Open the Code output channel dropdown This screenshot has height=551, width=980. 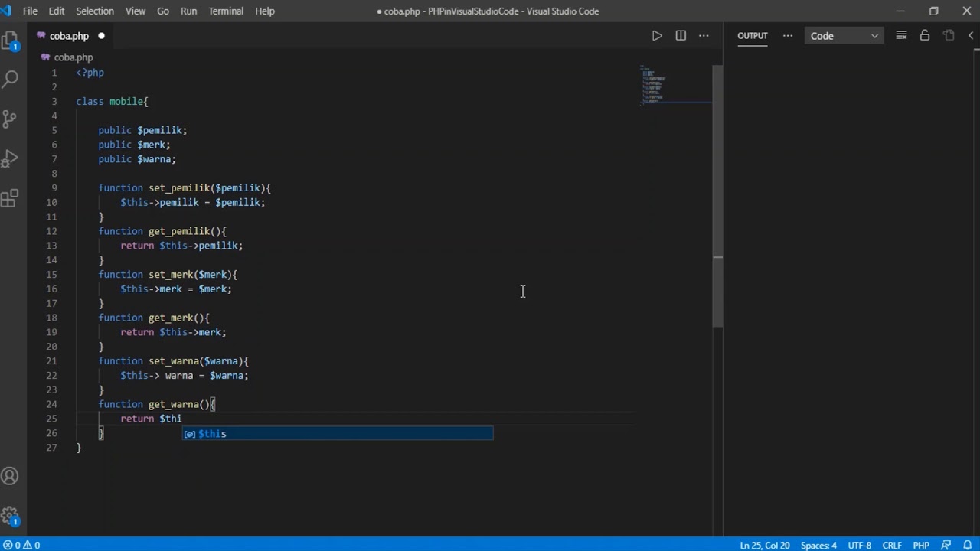[844, 36]
